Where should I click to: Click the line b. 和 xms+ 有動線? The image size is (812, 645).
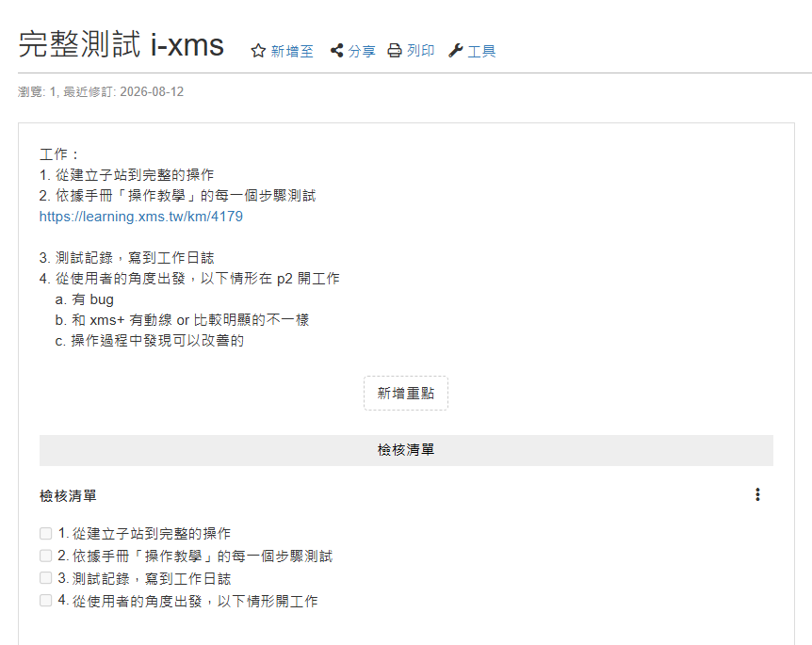[x=182, y=320]
